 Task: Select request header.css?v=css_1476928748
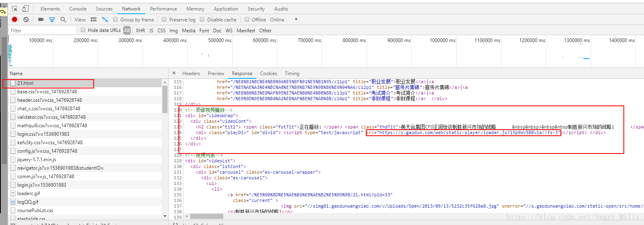[85, 100]
